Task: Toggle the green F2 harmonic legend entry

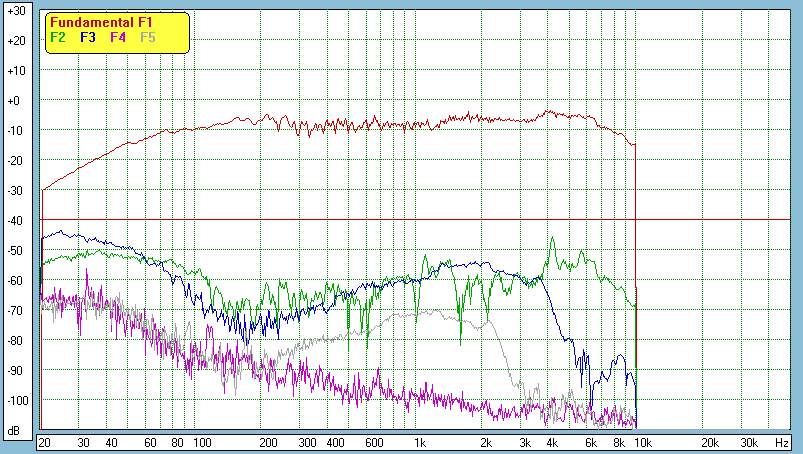Action: (58, 37)
